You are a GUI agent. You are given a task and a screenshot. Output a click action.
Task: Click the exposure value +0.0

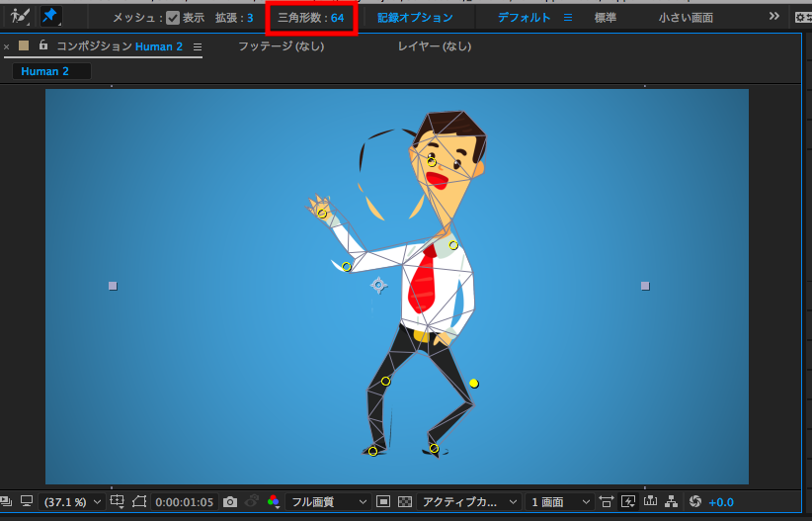tap(721, 502)
